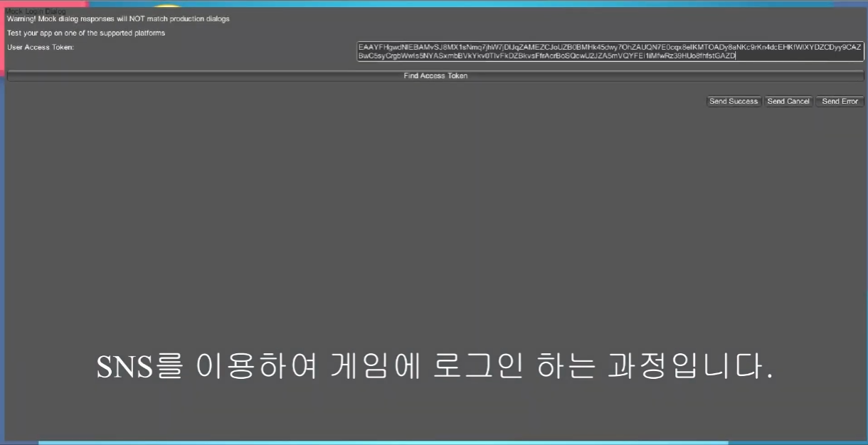
Task: Select the Find Access Token wide bar
Action: click(x=434, y=75)
